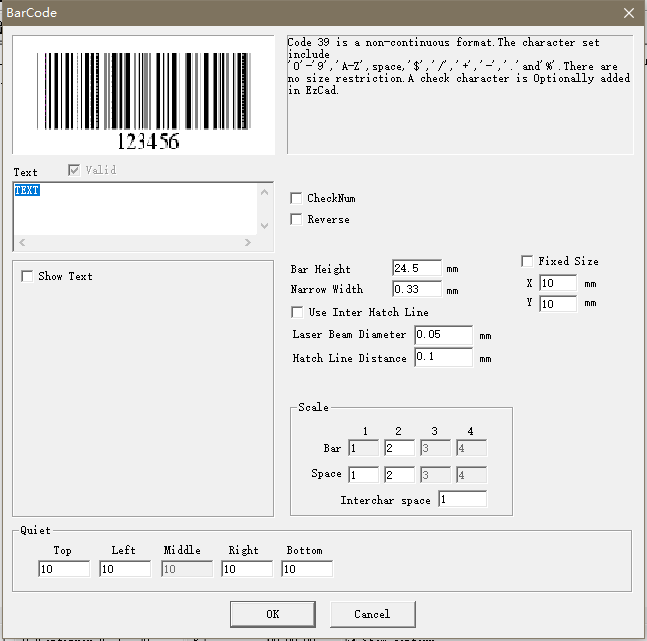Viewport: 647px width, 641px height.
Task: Click the Quiet Bottom margin field
Action: coord(307,569)
